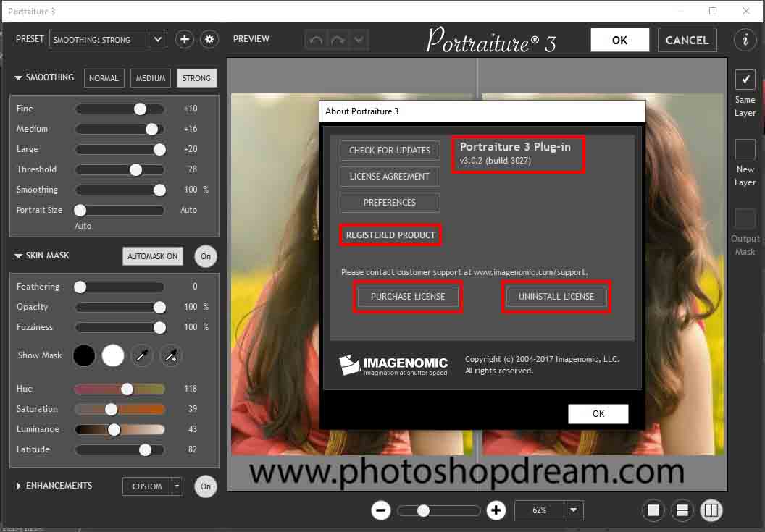Adjust the Saturation slider
This screenshot has height=532, width=765.
pyautogui.click(x=120, y=409)
